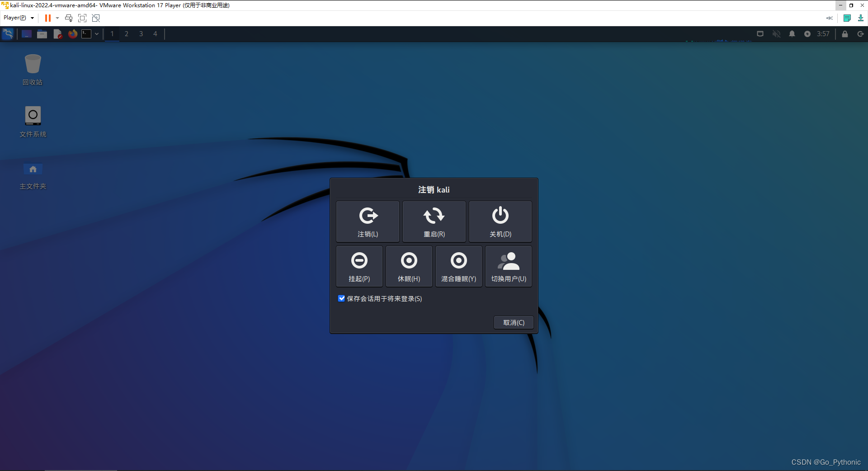The height and width of the screenshot is (471, 868).
Task: Click the power manager tray icon
Action: [807, 34]
